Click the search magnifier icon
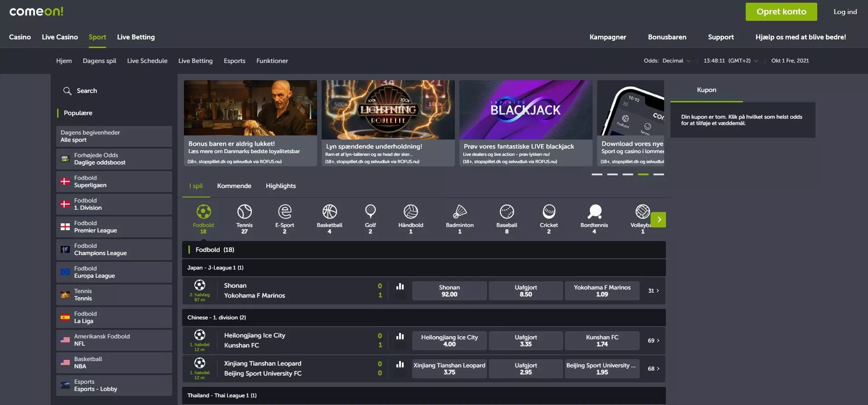This screenshot has width=868, height=405. pos(67,91)
